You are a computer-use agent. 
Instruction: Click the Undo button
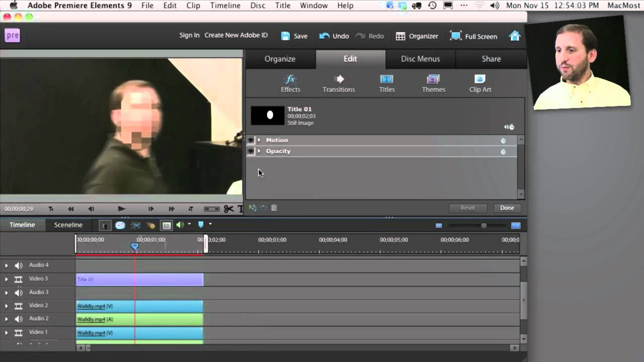[334, 36]
